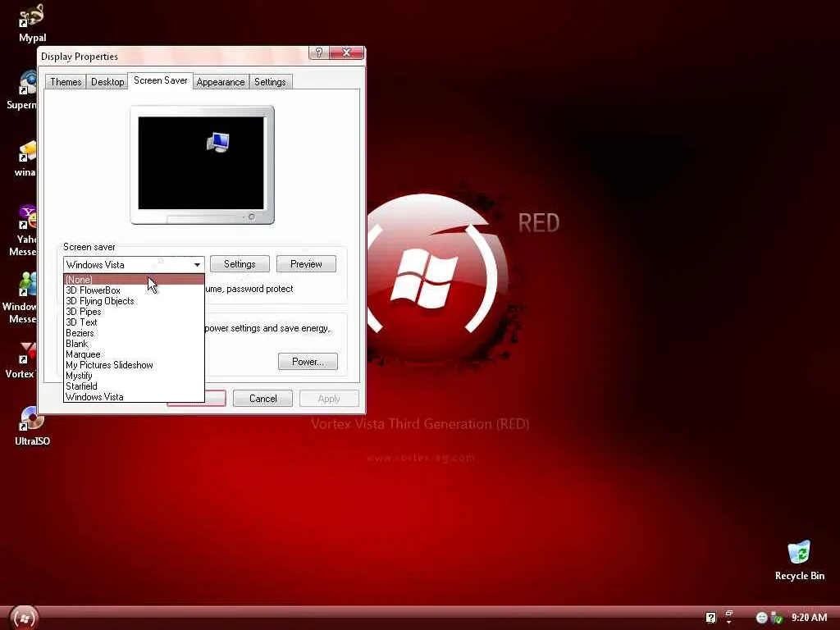Screen dimensions: 840x630
Task: Click the network monitor tray icon with the green check
Action: click(776, 618)
